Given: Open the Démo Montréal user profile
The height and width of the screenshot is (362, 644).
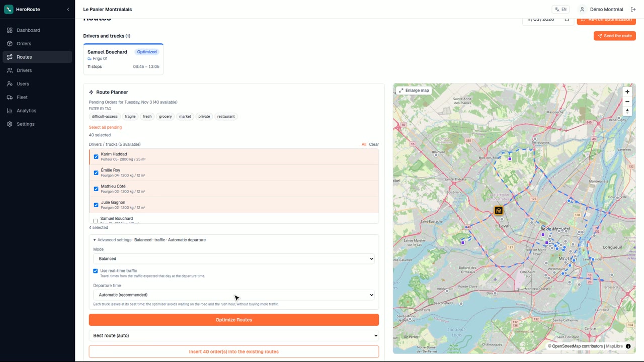Looking at the screenshot, I should [x=601, y=10].
